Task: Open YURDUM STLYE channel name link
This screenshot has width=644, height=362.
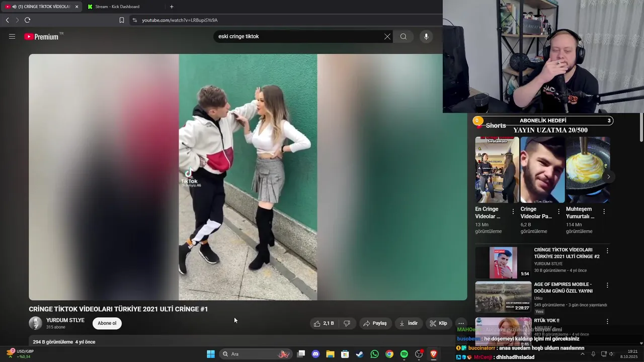Action: [x=65, y=320]
